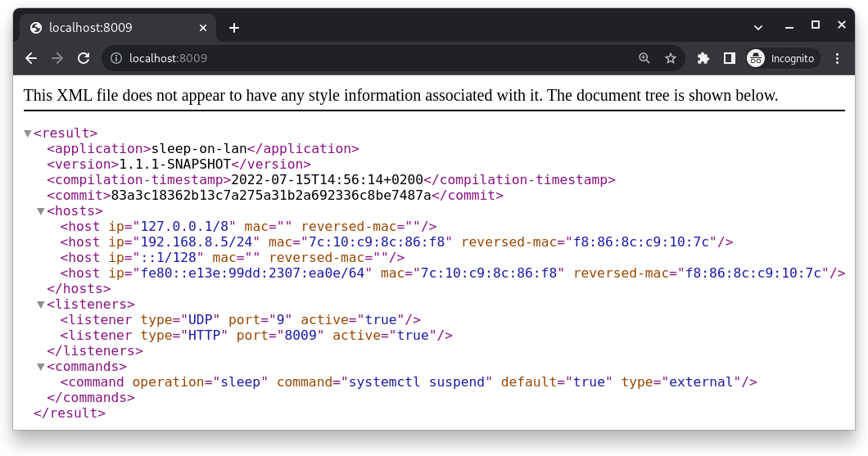Viewport: 868px width, 456px height.
Task: Click version text 1.1.1-SNAPSHOT
Action: (175, 165)
